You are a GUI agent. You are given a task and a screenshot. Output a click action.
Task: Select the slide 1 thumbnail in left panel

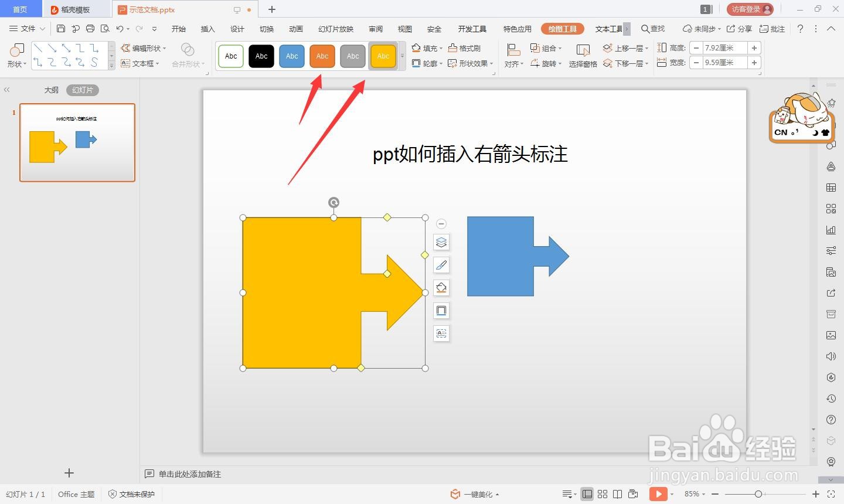pos(77,142)
